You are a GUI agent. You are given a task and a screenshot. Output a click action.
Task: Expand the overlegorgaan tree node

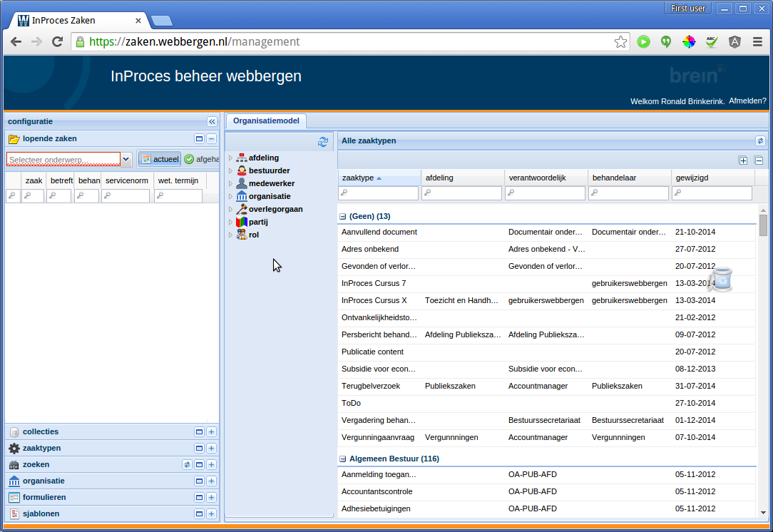230,209
